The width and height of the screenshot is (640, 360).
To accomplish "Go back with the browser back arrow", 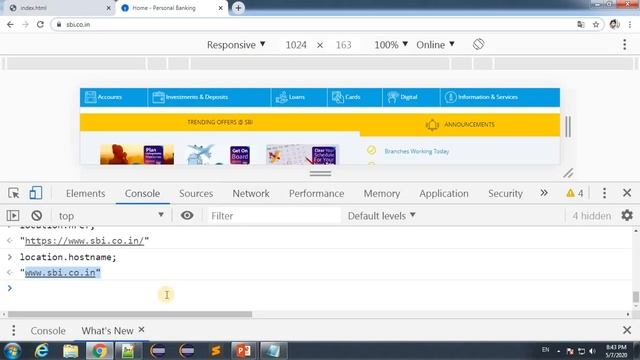I will 10,24.
